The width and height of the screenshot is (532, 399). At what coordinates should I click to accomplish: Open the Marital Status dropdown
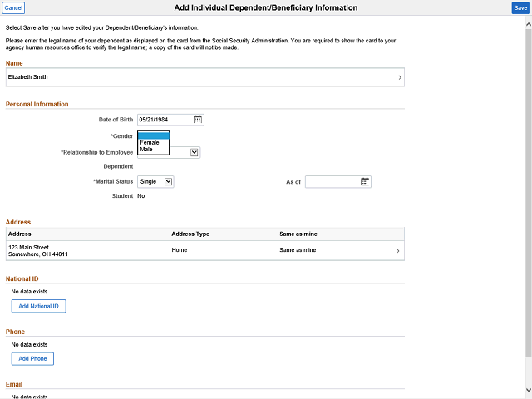pyautogui.click(x=168, y=181)
